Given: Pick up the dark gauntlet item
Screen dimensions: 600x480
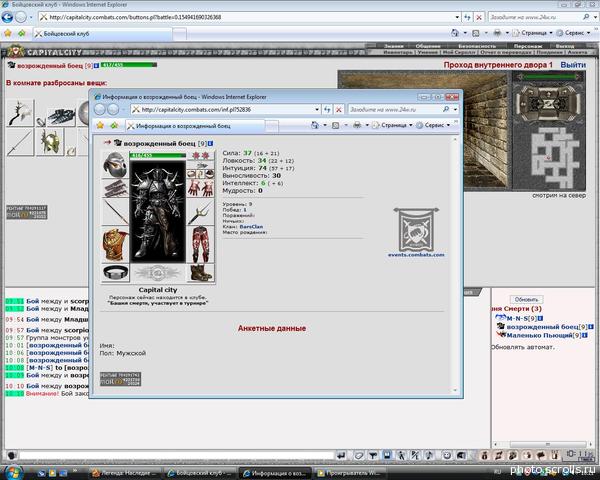Looking at the screenshot, I should pyautogui.click(x=62, y=116).
